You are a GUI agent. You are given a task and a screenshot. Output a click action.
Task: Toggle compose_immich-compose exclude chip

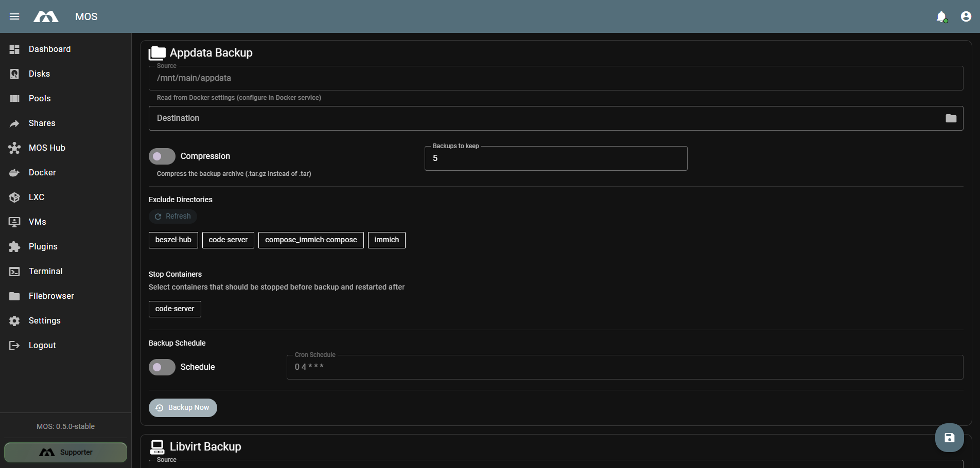[x=311, y=240]
